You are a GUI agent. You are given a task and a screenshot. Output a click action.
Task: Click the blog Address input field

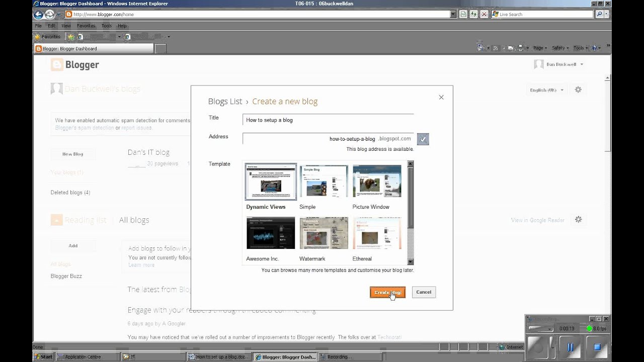click(x=328, y=139)
